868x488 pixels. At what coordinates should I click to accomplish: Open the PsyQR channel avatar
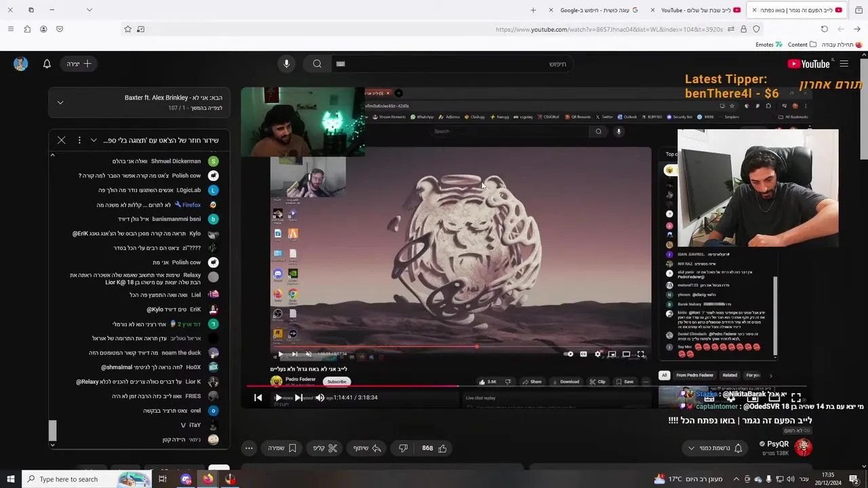803,447
